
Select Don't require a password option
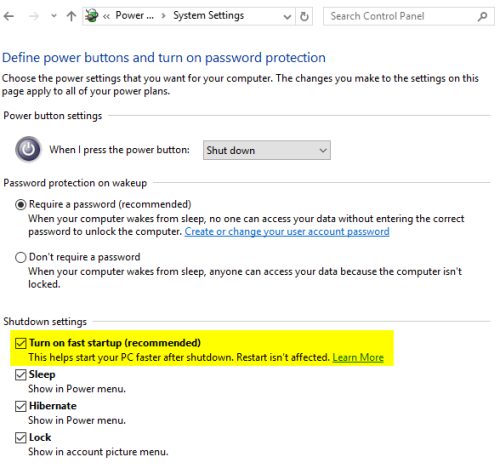coord(21,257)
